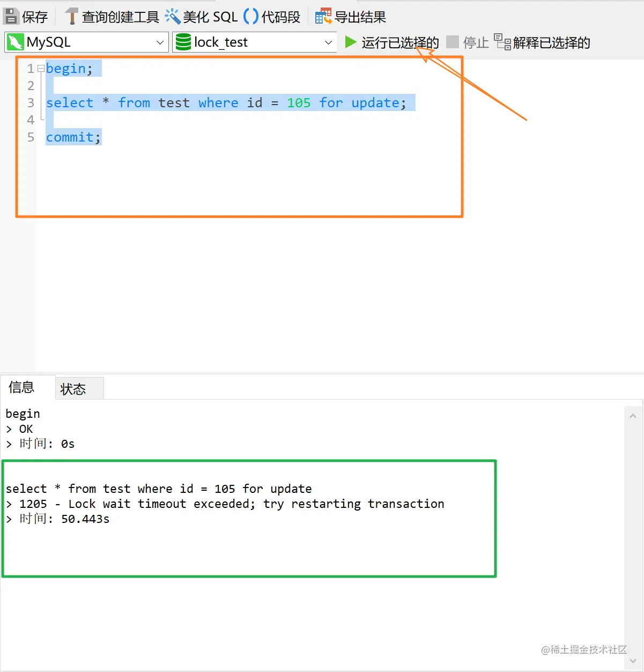Open 代码段 code snippet label
This screenshot has height=672, width=644.
[x=281, y=17]
